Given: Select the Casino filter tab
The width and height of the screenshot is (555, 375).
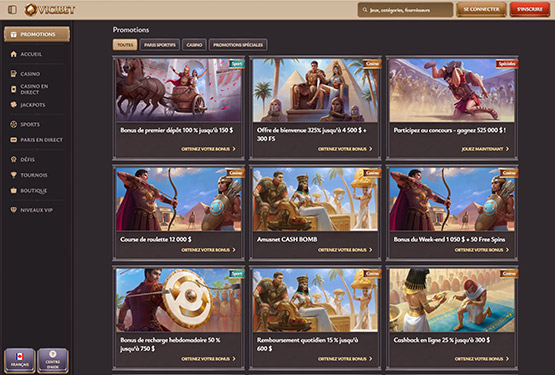Looking at the screenshot, I should tap(194, 45).
